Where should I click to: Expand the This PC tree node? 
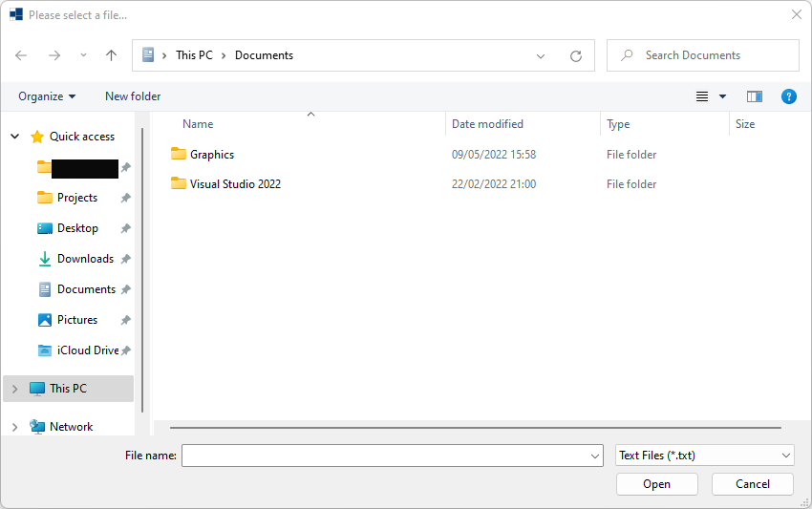pos(14,389)
